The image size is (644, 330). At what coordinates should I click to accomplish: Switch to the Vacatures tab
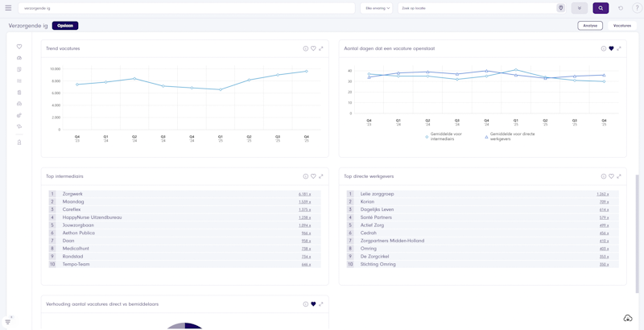tap(621, 26)
